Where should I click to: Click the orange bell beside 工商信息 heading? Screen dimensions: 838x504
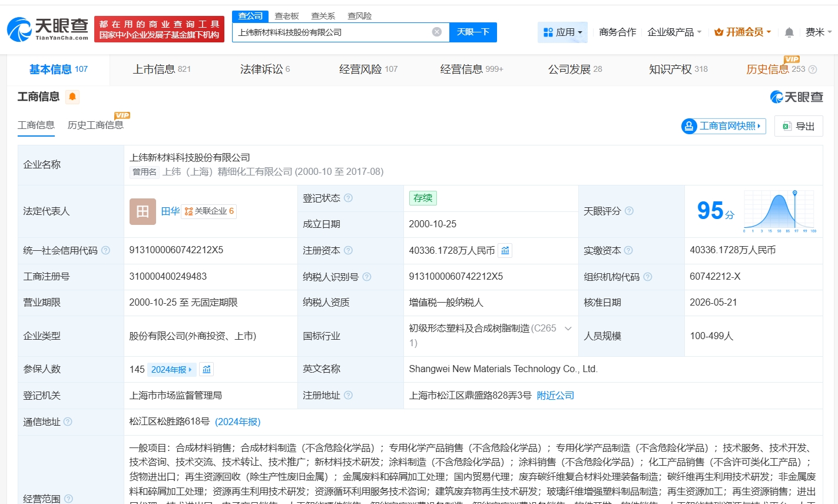[x=72, y=97]
